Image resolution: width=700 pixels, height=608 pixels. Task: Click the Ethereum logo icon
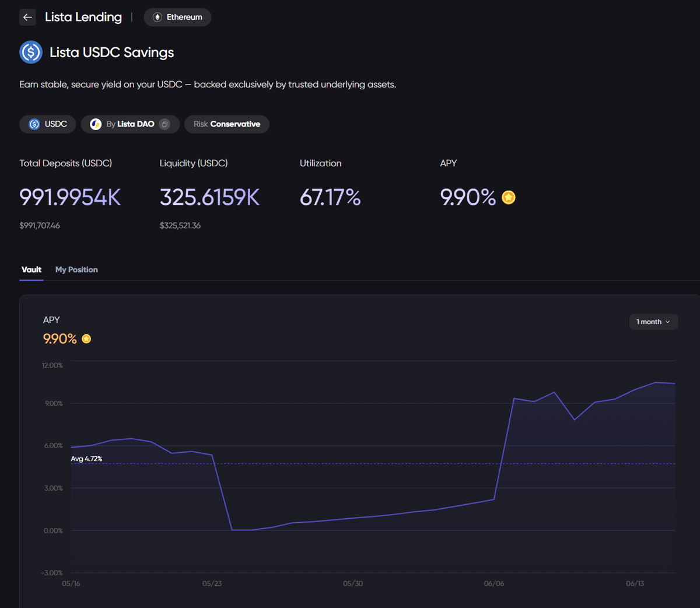(157, 18)
